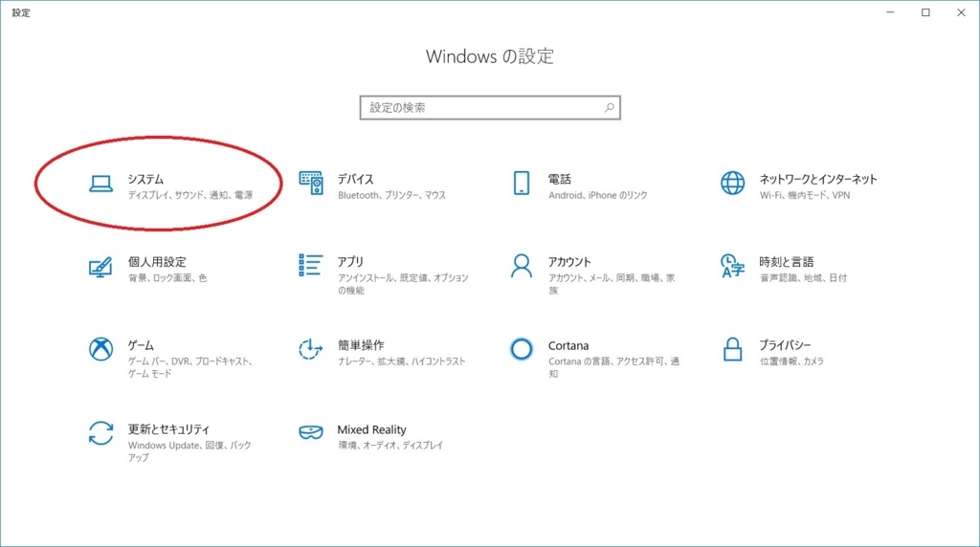Click the 簡単操作 ease of access icon
This screenshot has height=547, width=980.
pos(310,349)
